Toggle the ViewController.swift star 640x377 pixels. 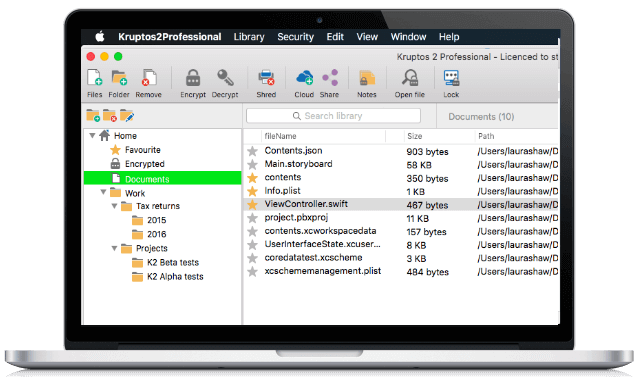253,205
